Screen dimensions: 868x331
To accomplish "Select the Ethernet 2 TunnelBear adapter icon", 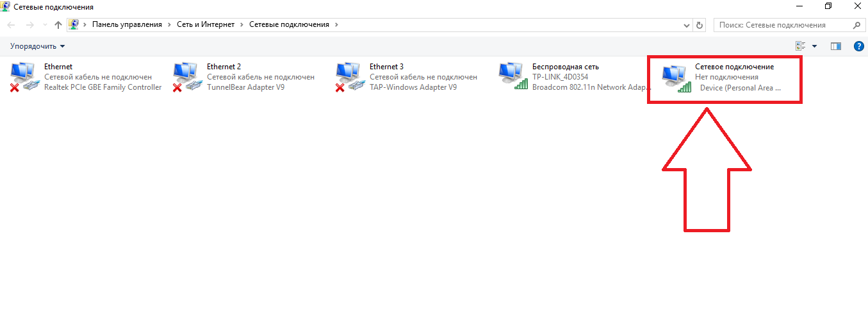I will click(186, 77).
